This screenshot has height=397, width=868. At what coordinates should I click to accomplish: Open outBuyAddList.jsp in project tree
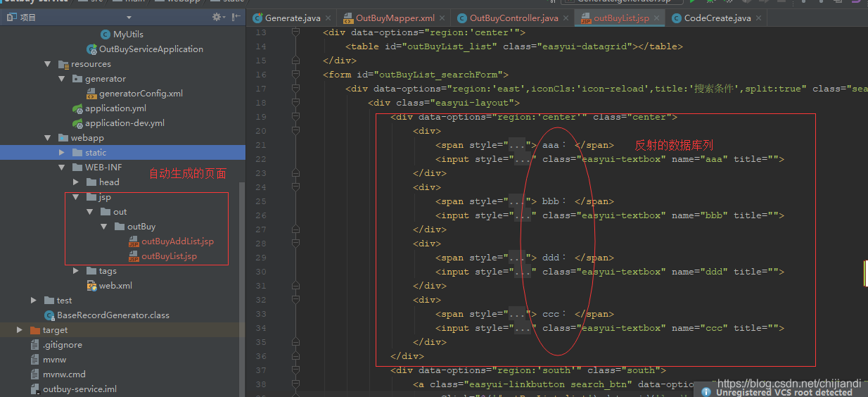(177, 241)
